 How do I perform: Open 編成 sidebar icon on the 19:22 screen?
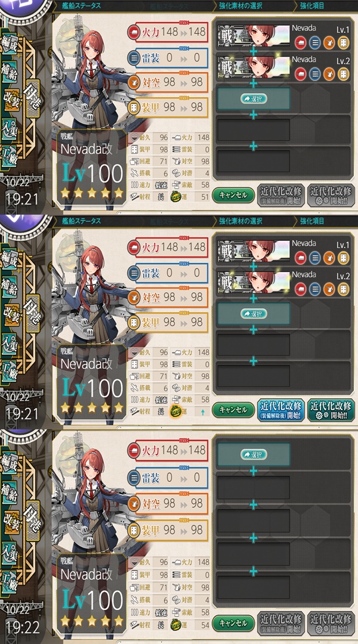[10, 459]
